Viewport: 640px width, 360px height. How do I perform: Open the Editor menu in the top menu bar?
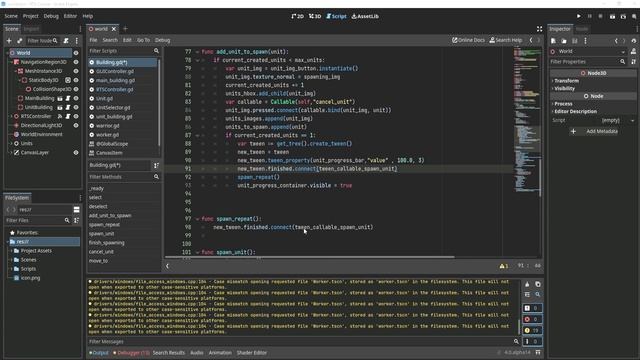click(x=70, y=16)
